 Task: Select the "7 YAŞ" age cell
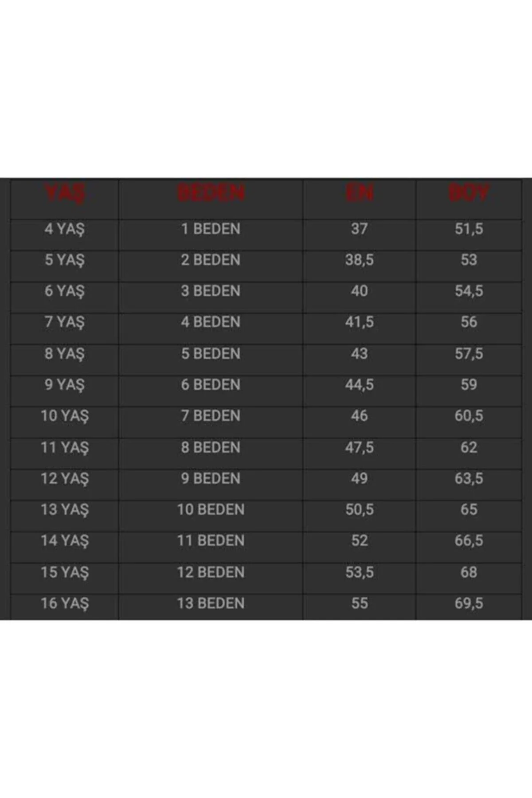point(64,322)
